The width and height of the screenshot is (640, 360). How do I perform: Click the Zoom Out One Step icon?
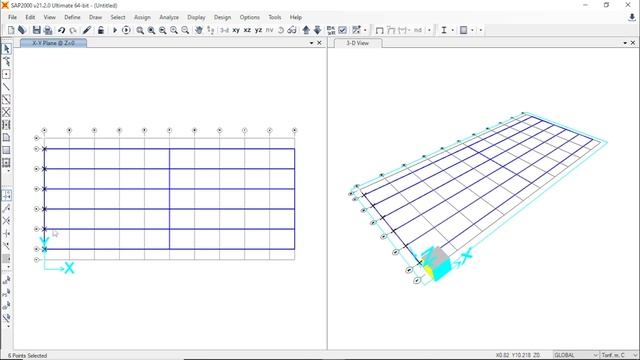click(x=185, y=30)
